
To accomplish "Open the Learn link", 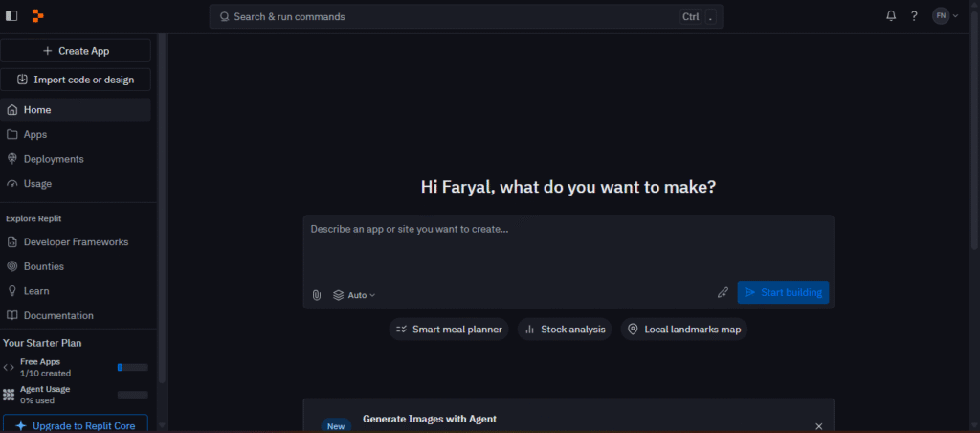I will click(76, 291).
